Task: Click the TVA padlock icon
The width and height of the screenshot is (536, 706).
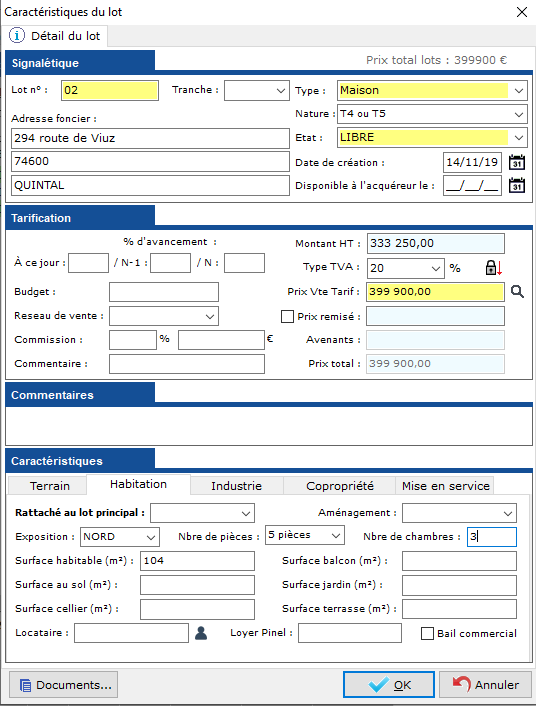Action: click(x=493, y=268)
